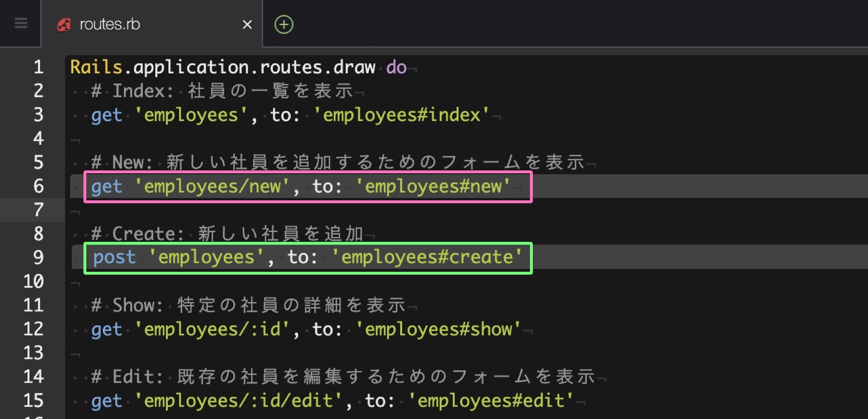
Task: Close the routes.rb tab
Action: coord(247,25)
